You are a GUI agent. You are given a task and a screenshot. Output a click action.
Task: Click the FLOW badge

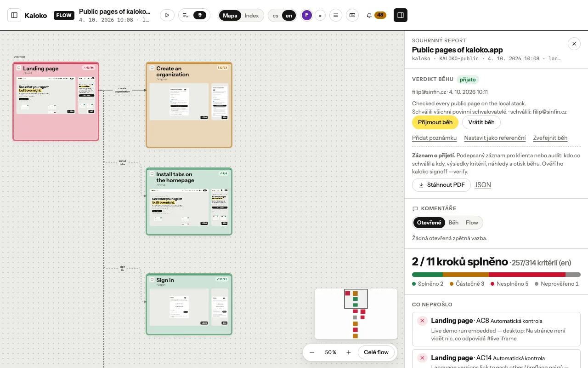tap(64, 15)
